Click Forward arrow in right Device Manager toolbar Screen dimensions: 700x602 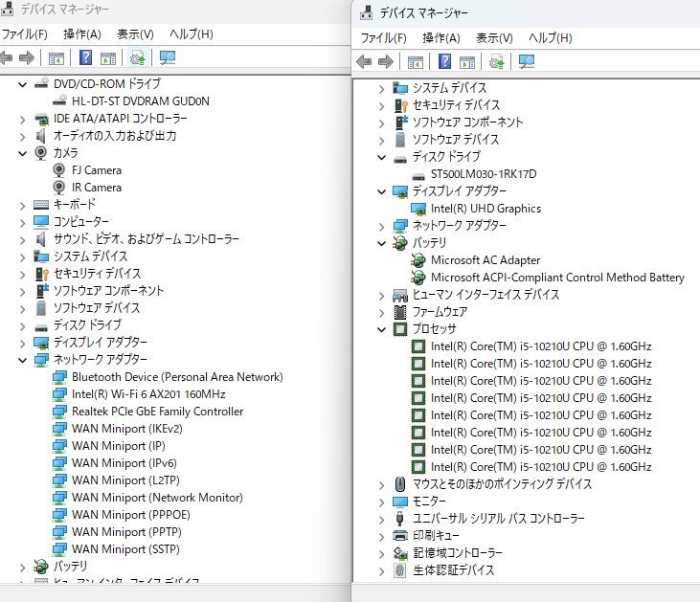(385, 61)
